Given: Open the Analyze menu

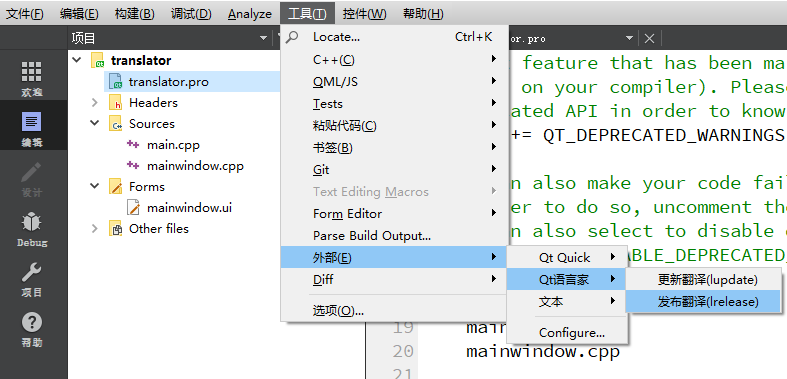Looking at the screenshot, I should tap(249, 14).
